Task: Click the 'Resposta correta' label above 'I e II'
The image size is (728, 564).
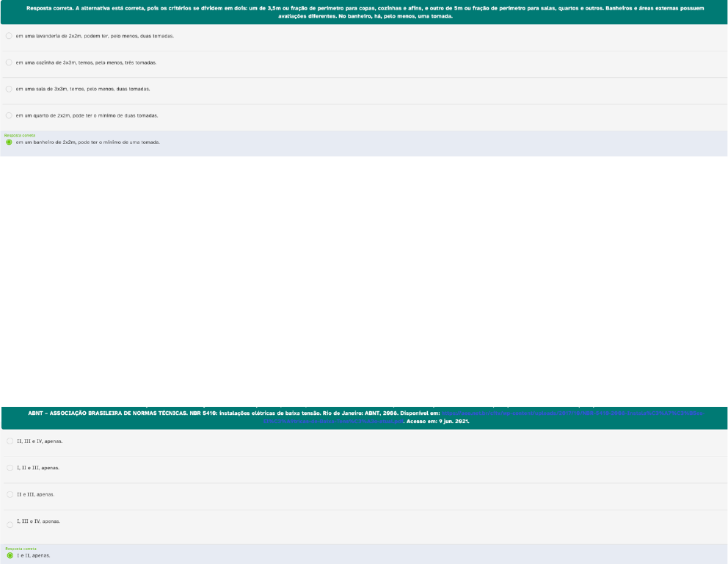Action: 21,549
